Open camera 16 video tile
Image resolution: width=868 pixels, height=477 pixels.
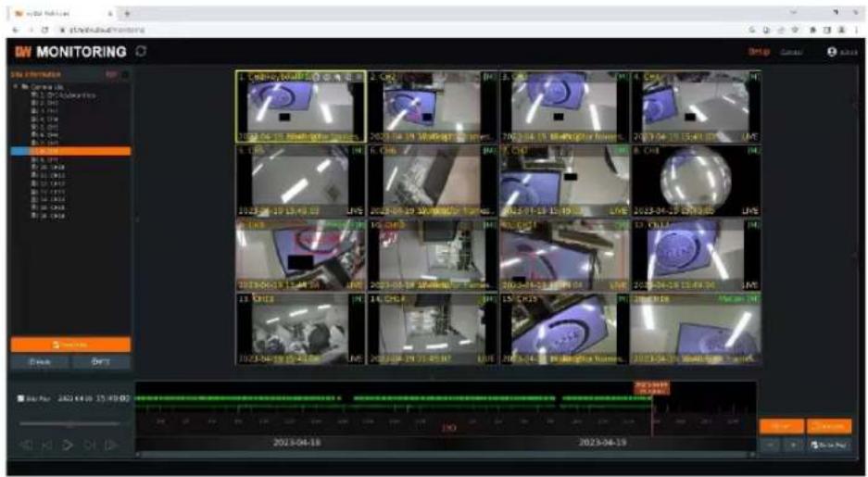click(x=697, y=329)
